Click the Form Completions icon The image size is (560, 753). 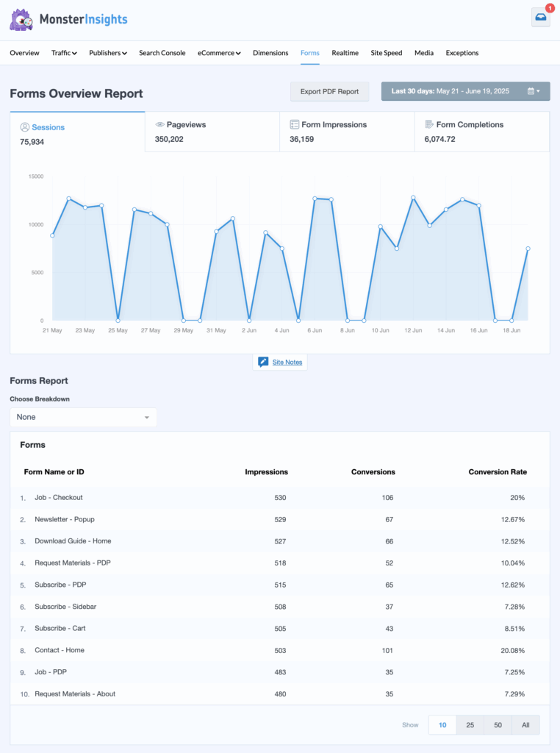tap(429, 125)
